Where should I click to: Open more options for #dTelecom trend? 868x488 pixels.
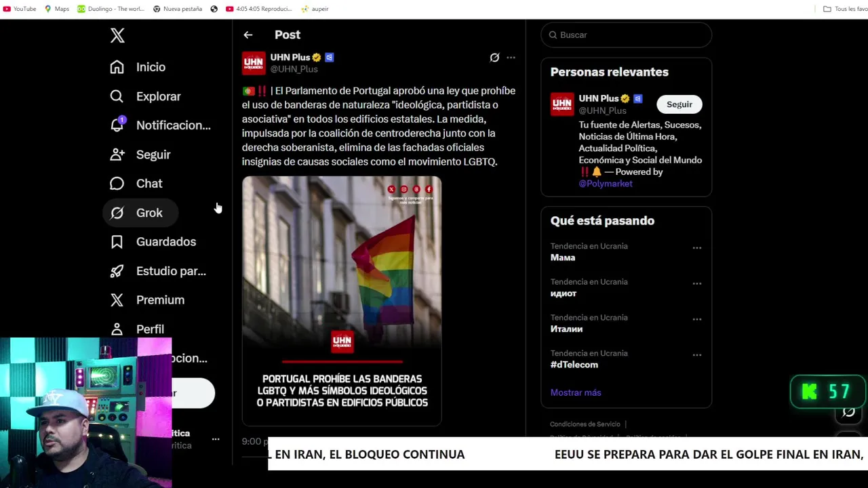pos(696,355)
